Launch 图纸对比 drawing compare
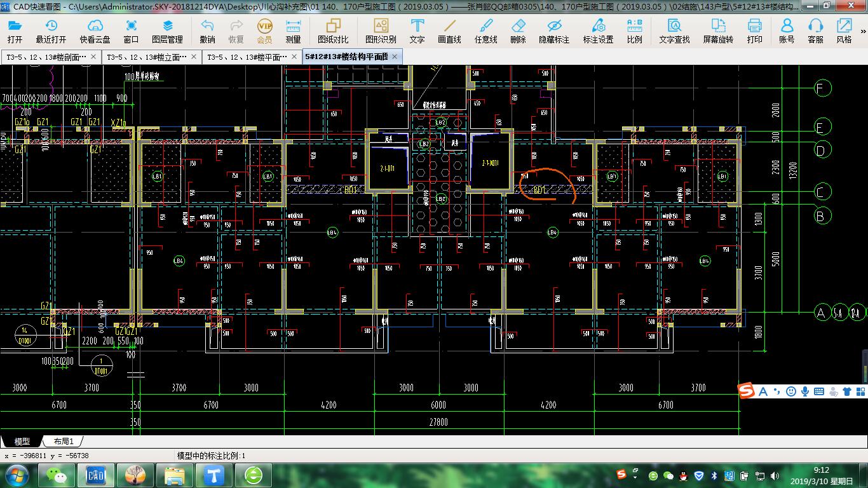 coord(334,30)
